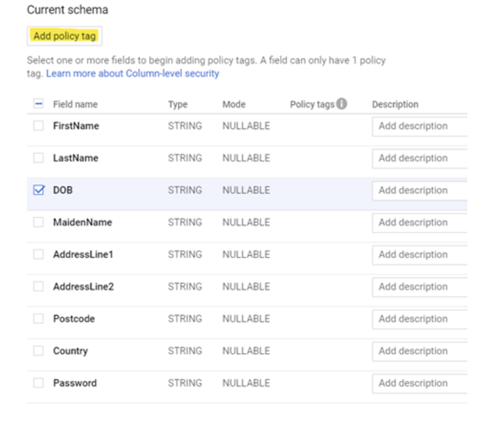This screenshot has width=504, height=428.
Task: Click the MaidenName field name
Action: [82, 222]
